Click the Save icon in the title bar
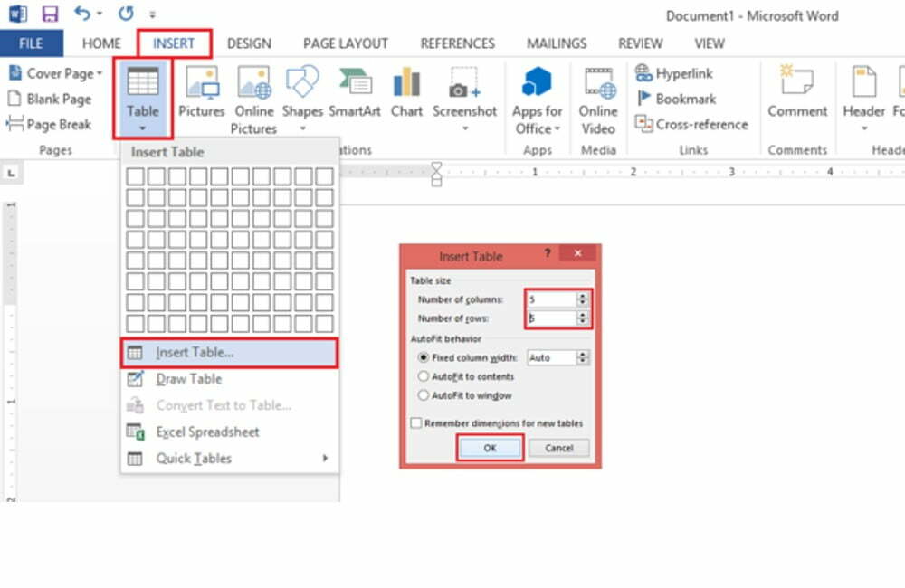The height and width of the screenshot is (588, 905). [51, 14]
